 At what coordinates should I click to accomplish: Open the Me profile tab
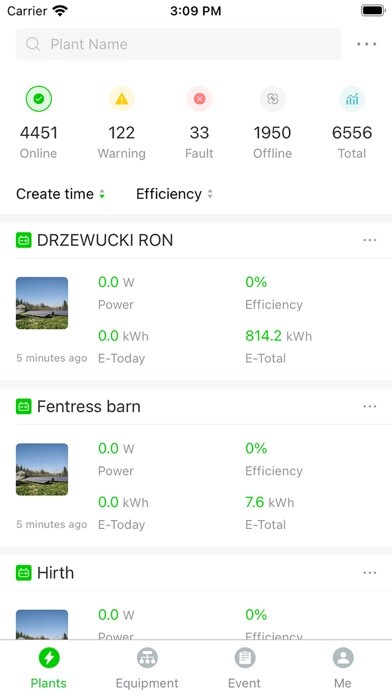[x=343, y=668]
